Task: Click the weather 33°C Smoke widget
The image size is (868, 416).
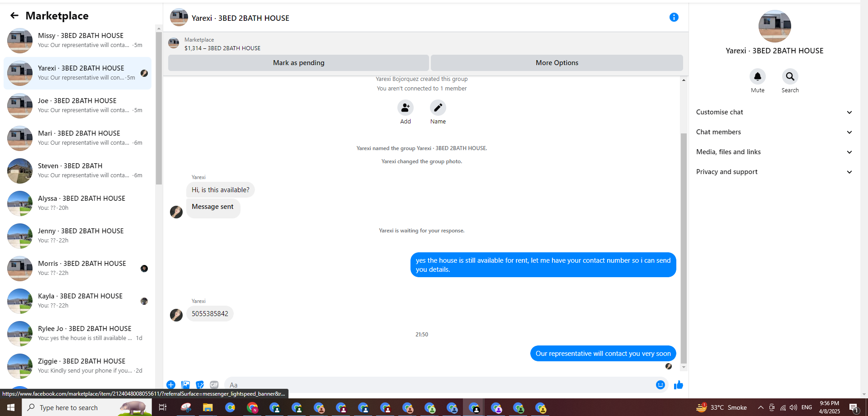Action: pyautogui.click(x=722, y=407)
